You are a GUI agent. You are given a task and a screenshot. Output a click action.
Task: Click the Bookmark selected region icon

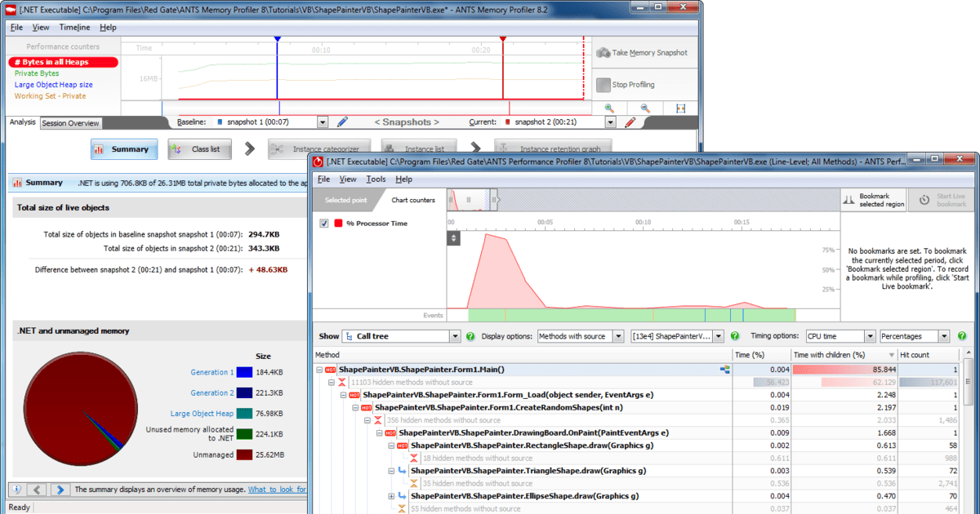(x=850, y=200)
